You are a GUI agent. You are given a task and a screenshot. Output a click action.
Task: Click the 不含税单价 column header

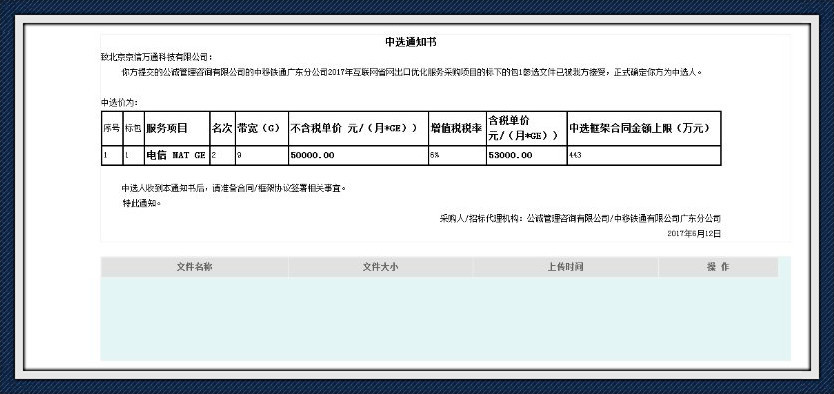[x=358, y=128]
